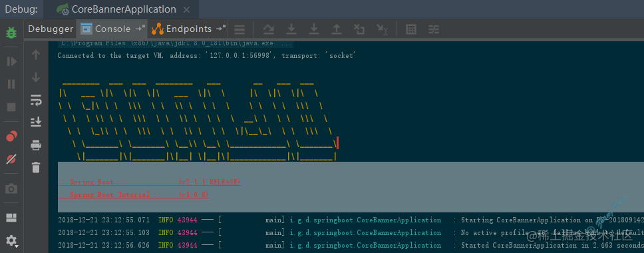View breakpoints with the red dots icon

(11, 136)
